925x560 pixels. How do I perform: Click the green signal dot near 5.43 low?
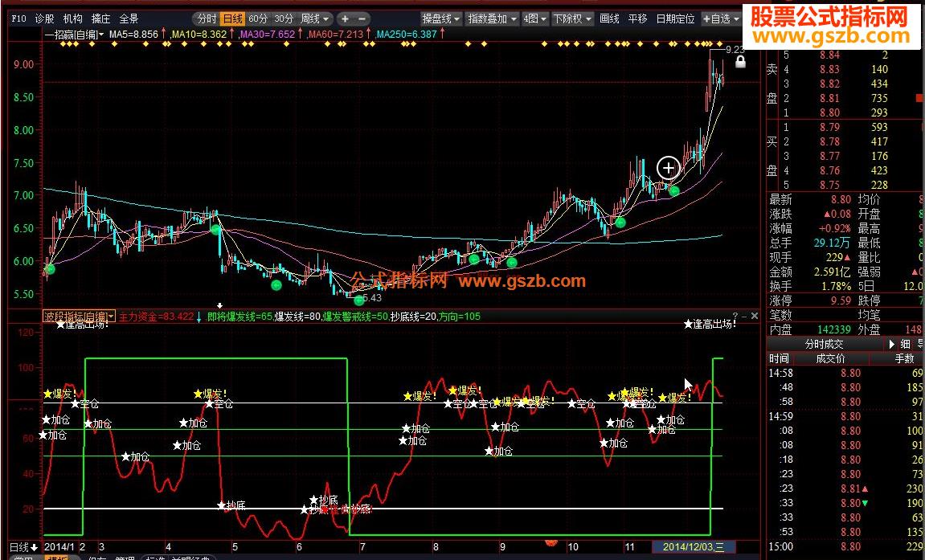point(358,300)
